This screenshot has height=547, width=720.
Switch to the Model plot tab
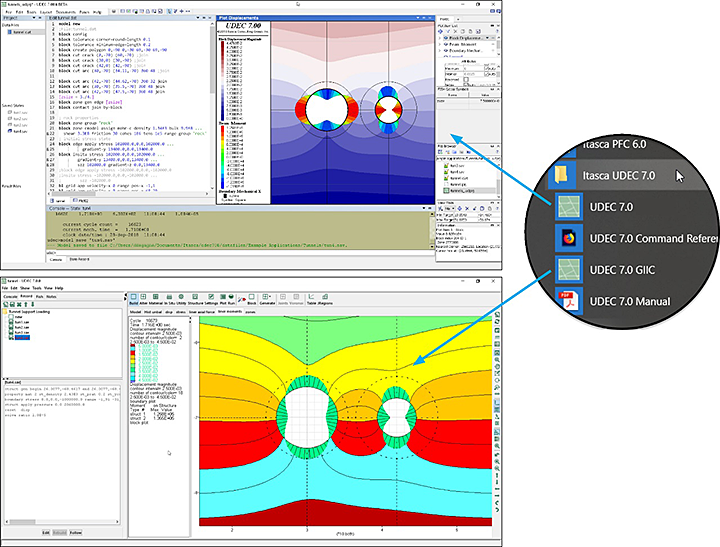point(135,312)
